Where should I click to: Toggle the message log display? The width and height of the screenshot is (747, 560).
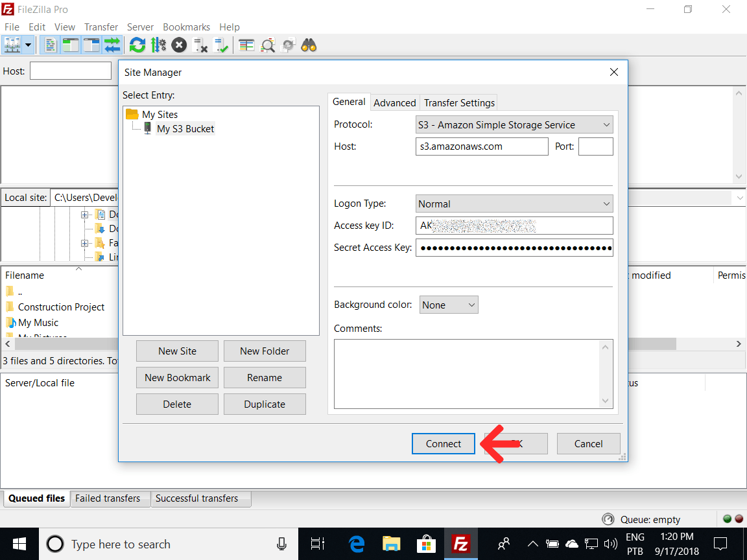click(50, 45)
